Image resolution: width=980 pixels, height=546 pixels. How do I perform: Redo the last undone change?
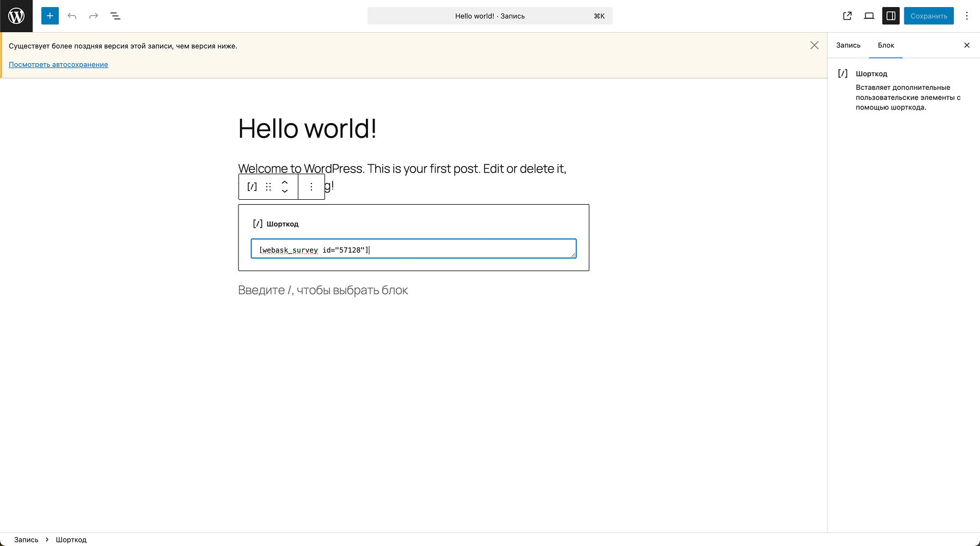[94, 16]
